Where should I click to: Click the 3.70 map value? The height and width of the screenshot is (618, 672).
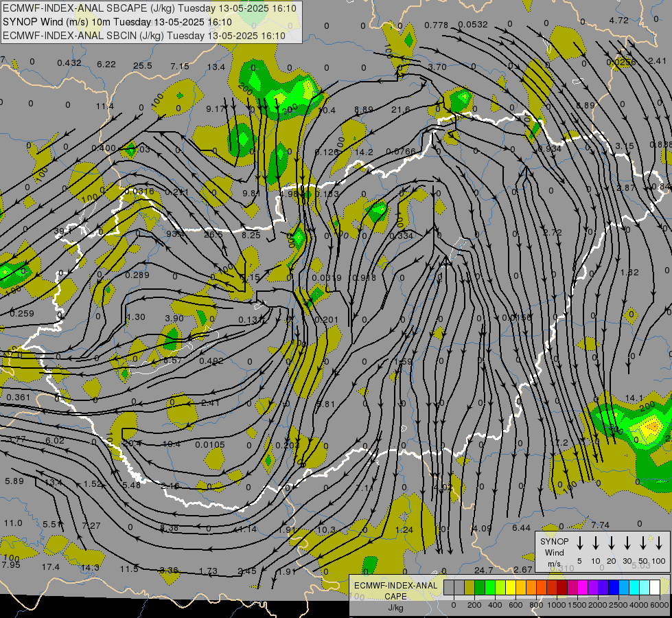click(x=437, y=67)
